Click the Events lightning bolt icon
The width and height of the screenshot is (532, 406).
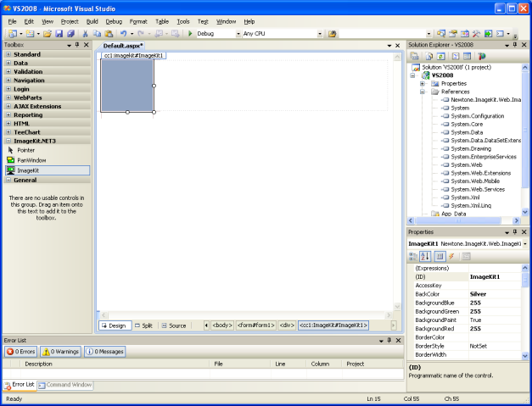click(451, 257)
